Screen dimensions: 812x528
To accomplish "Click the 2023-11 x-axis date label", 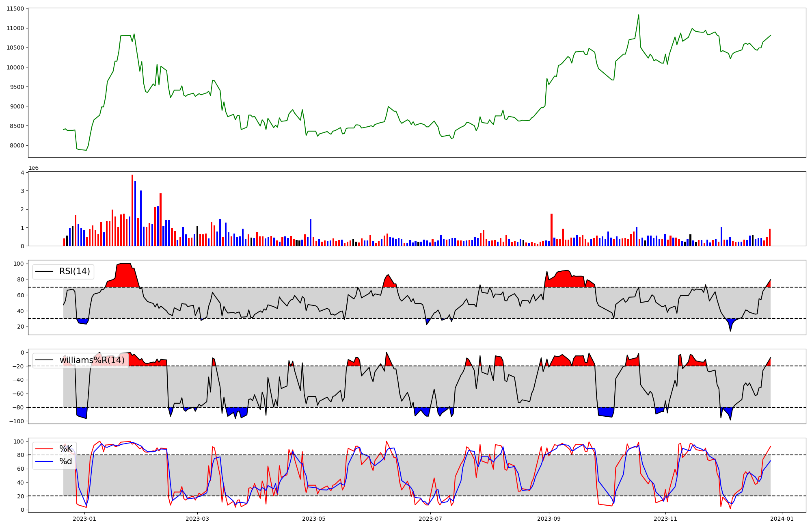I will tap(666, 519).
